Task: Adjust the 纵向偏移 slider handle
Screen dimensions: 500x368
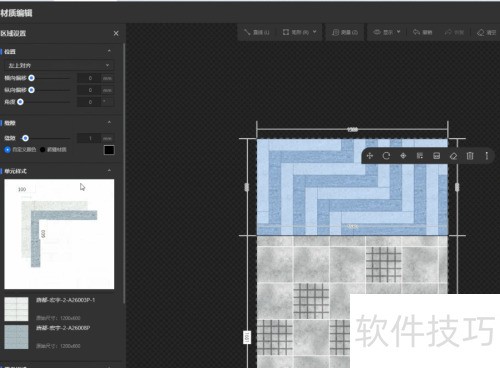Action: point(31,90)
